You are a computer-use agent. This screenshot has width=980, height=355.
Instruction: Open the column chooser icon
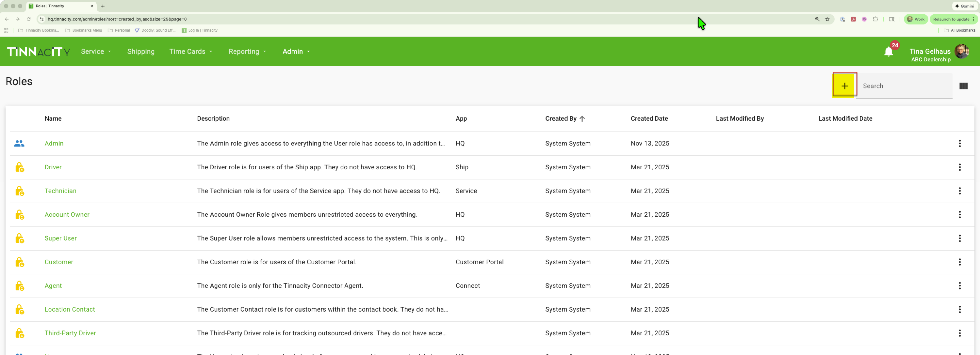tap(963, 86)
